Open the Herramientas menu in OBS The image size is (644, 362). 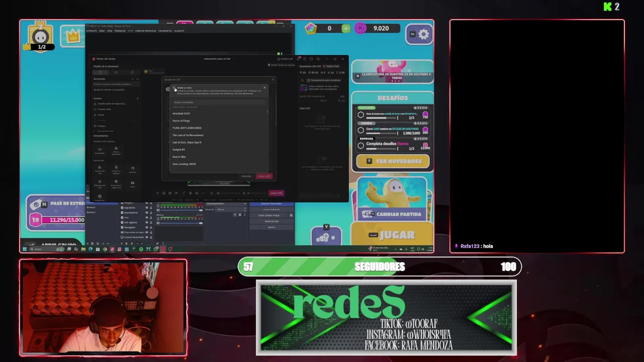[165, 31]
